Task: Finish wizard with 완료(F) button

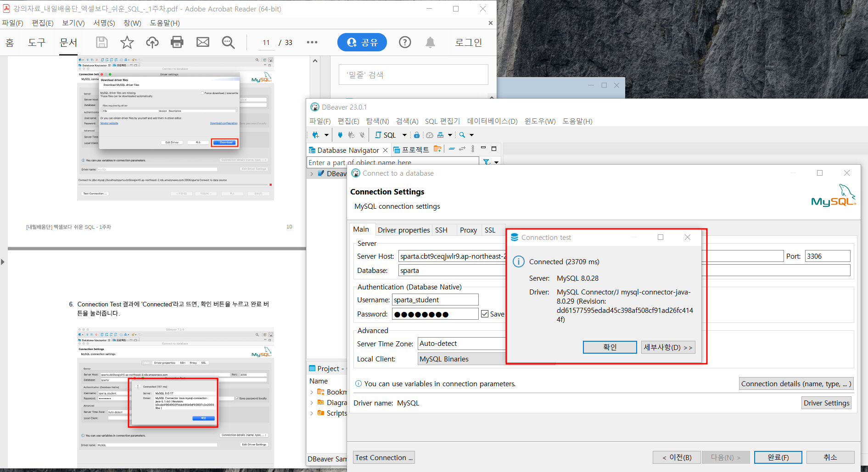Action: 778,457
